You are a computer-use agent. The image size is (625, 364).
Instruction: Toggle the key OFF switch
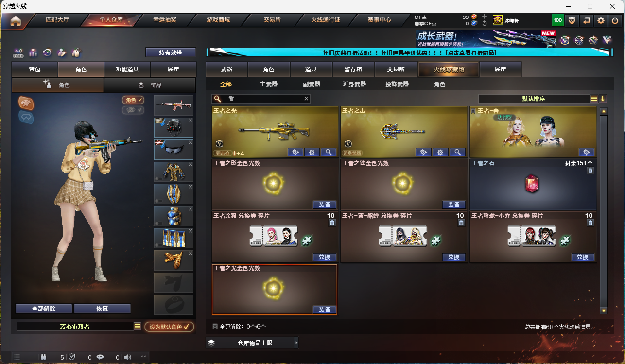tap(18, 52)
